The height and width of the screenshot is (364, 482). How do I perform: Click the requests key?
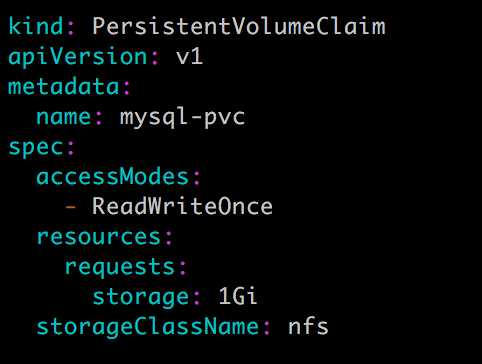click(120, 267)
